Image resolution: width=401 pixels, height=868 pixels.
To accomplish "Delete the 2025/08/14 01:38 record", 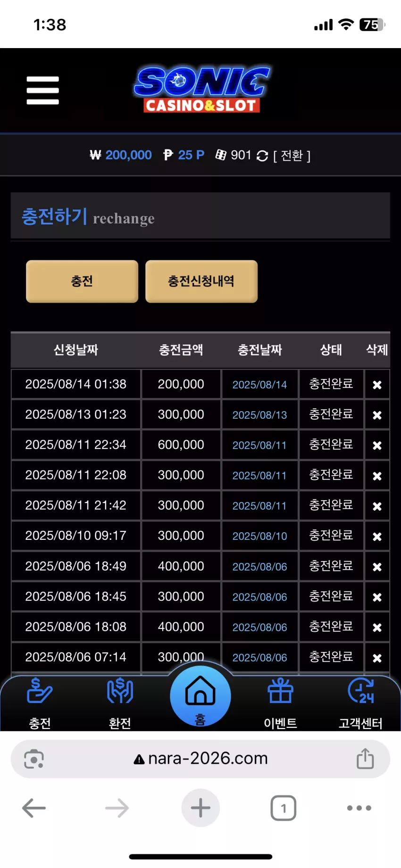I will [x=377, y=385].
